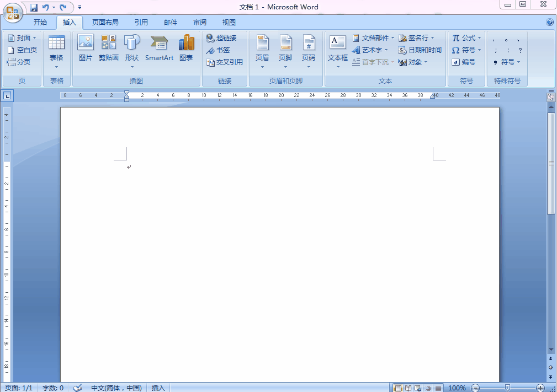Open special symbols 符号 dropdown with bullet
The width and height of the screenshot is (557, 392).
click(x=507, y=62)
